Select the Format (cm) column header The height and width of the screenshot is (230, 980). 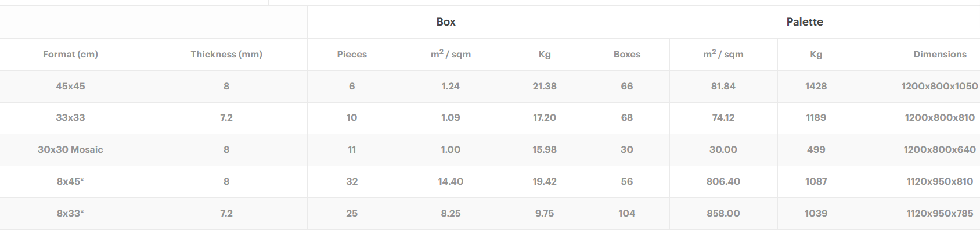click(x=70, y=55)
